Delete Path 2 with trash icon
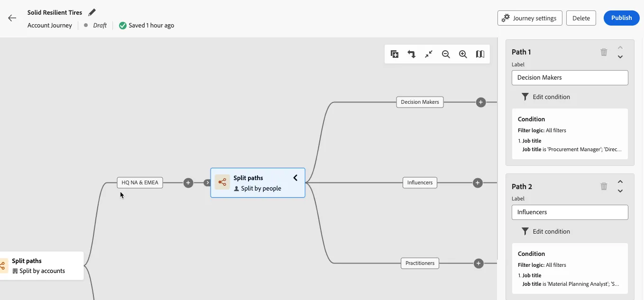 [x=604, y=186]
